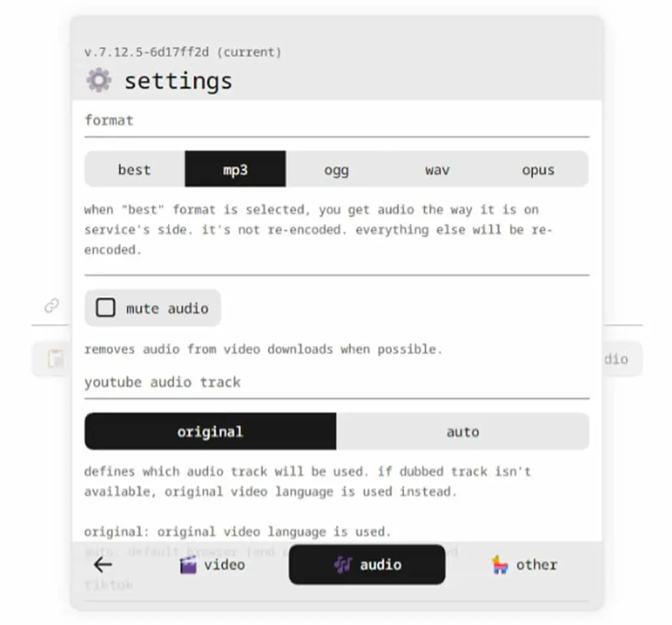Screen dimensions: 672x625
Task: Select the best audio format
Action: point(135,169)
